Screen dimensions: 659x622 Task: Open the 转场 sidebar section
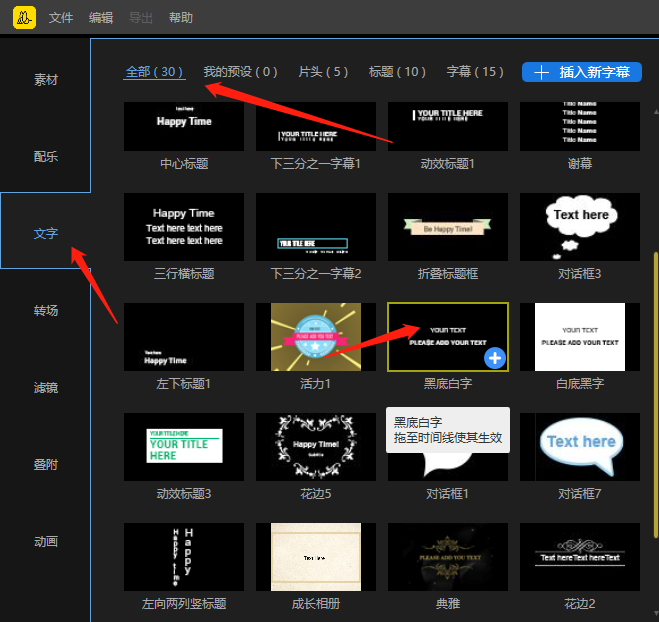(x=46, y=311)
